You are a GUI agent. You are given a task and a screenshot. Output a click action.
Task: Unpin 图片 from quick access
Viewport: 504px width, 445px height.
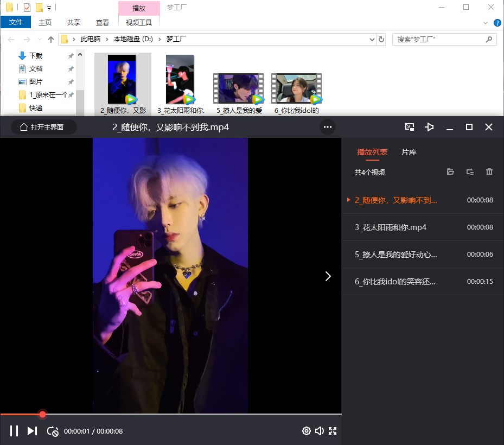click(x=71, y=82)
